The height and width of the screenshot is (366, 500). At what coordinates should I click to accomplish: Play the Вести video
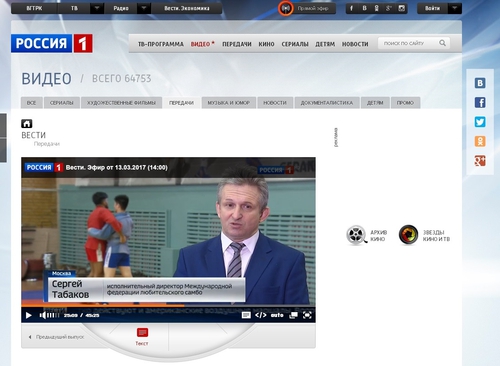(29, 315)
